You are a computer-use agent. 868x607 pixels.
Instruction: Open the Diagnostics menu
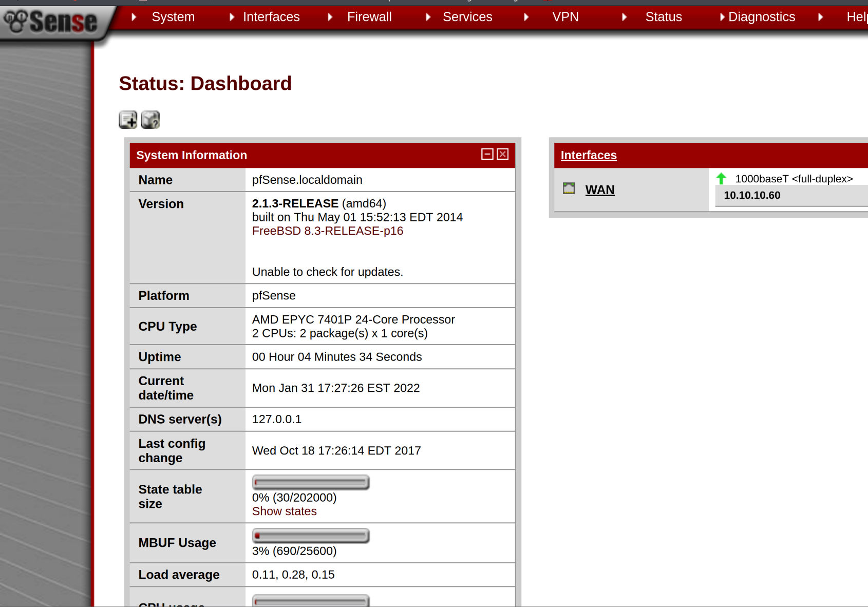click(761, 17)
